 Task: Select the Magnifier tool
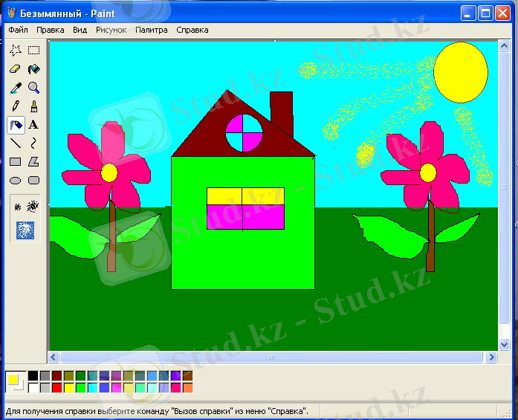(33, 88)
